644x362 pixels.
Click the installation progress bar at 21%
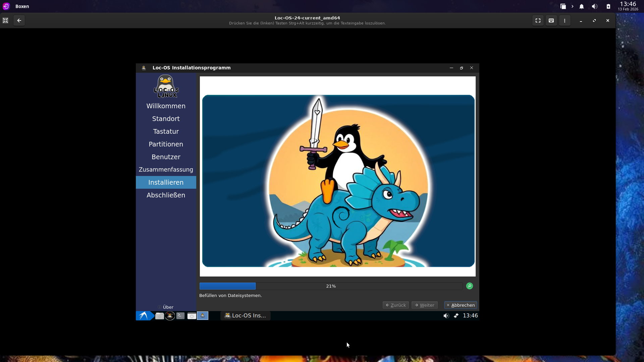tap(331, 286)
